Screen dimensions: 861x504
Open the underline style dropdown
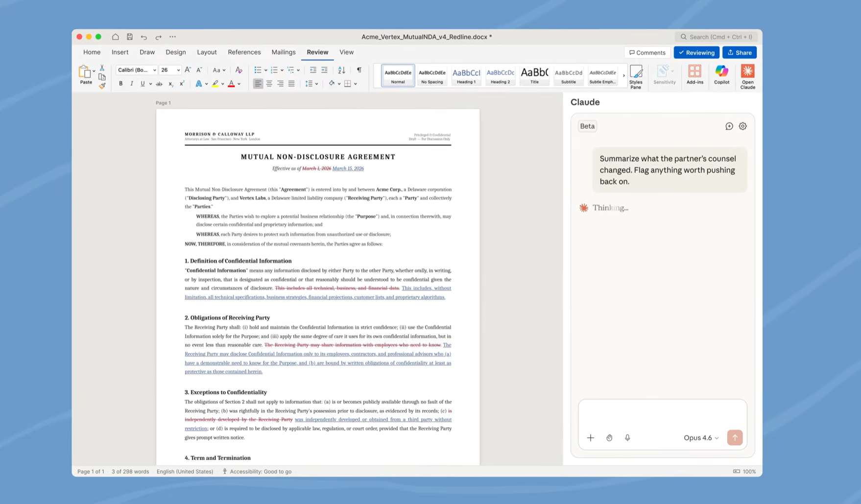[x=150, y=83]
